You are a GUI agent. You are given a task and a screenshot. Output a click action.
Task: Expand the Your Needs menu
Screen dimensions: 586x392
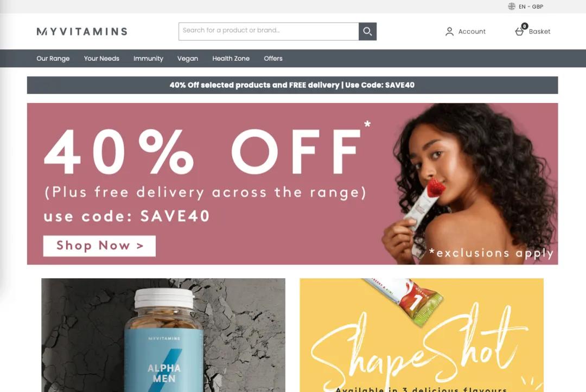(101, 59)
